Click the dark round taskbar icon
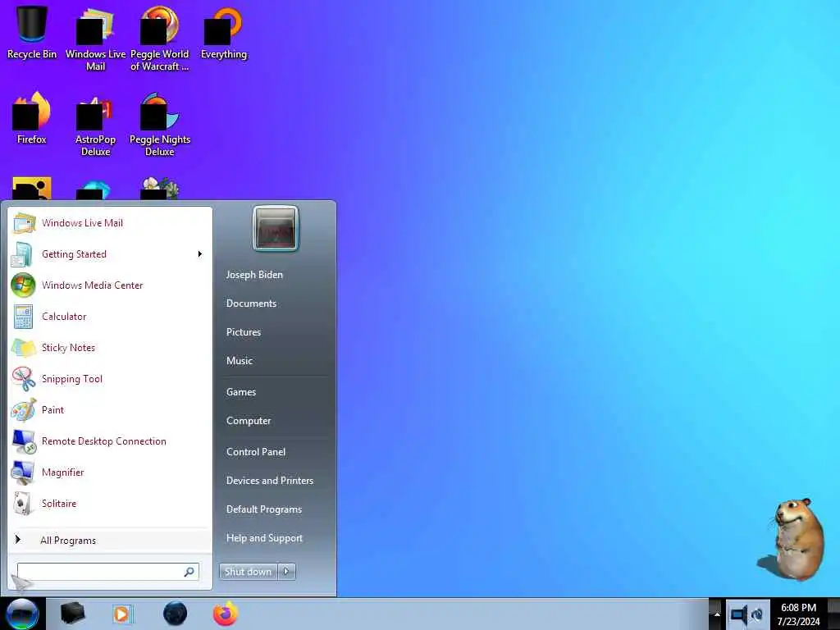The height and width of the screenshot is (630, 840). click(176, 614)
